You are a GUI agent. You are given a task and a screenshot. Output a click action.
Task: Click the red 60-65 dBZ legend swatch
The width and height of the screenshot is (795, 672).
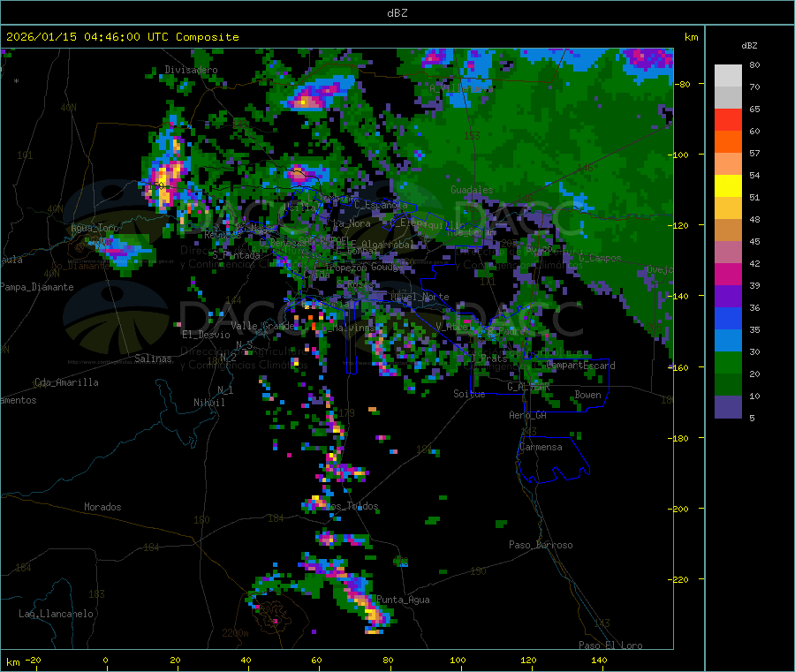[x=728, y=119]
